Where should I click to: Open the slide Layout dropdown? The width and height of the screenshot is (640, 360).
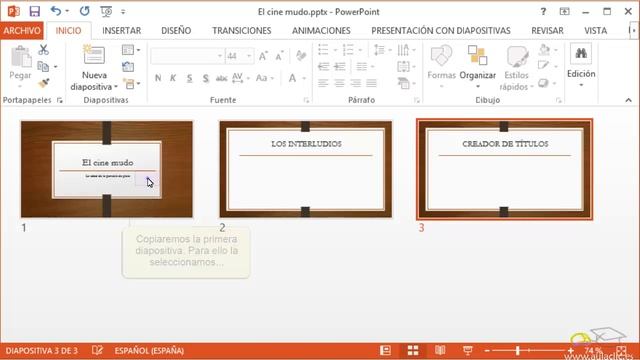(131, 50)
